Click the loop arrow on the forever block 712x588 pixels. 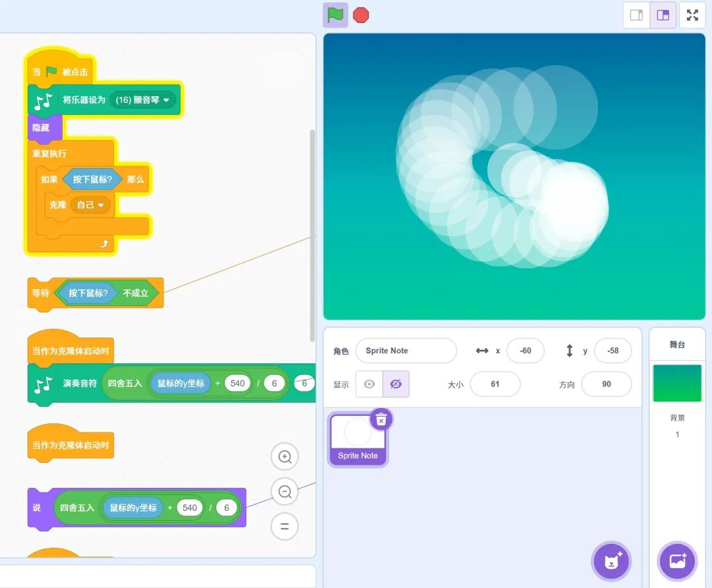tap(104, 245)
